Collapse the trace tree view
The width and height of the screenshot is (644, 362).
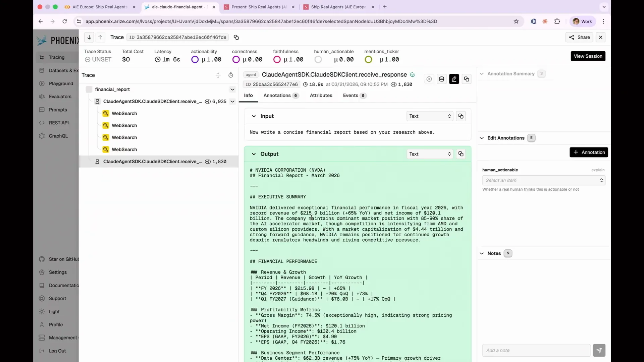(x=218, y=75)
